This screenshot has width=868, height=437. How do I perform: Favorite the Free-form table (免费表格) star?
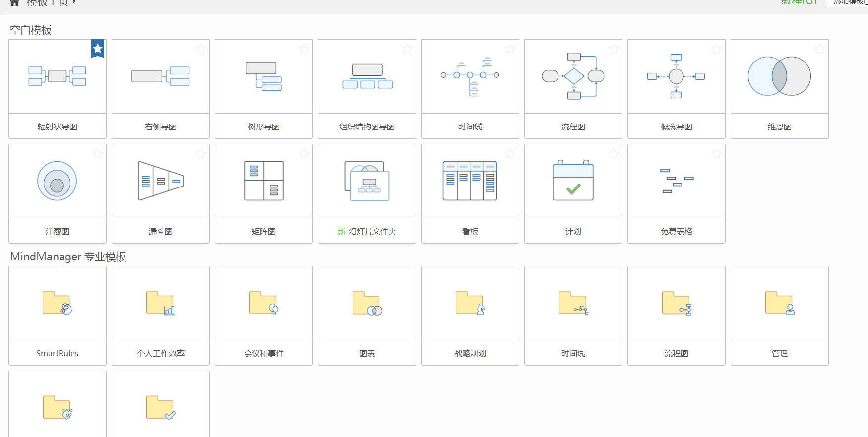click(x=717, y=153)
